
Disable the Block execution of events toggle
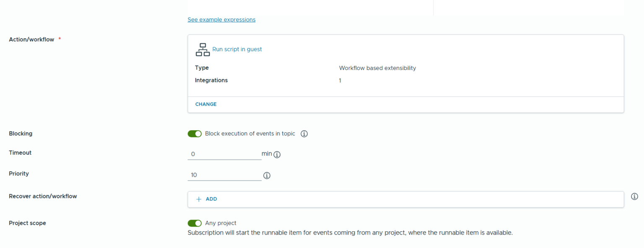tap(195, 133)
